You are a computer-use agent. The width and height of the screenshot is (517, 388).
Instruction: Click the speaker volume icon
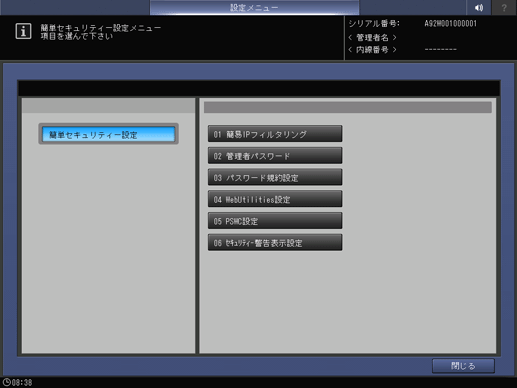(479, 7)
